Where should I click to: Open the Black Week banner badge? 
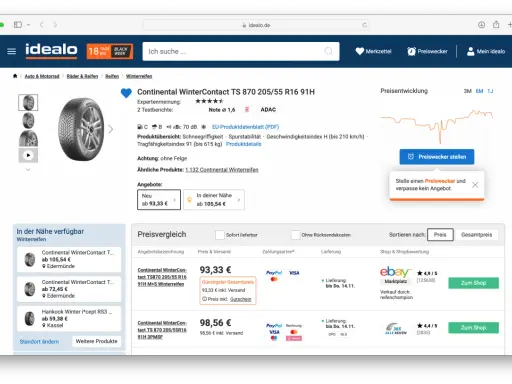click(x=110, y=51)
